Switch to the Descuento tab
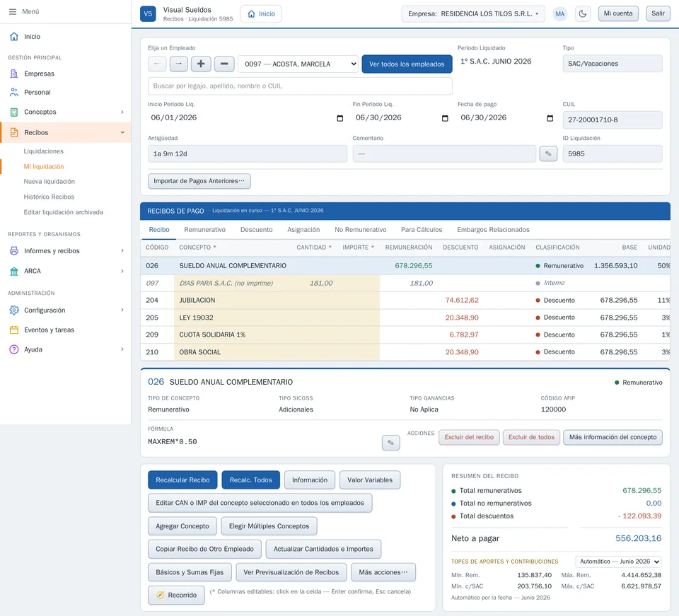This screenshot has height=616, width=679. pyautogui.click(x=256, y=229)
